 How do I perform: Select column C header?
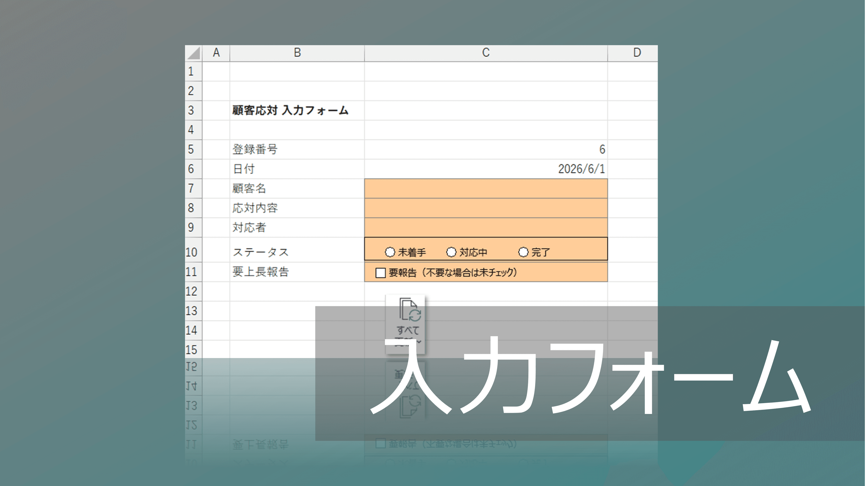[x=486, y=53]
